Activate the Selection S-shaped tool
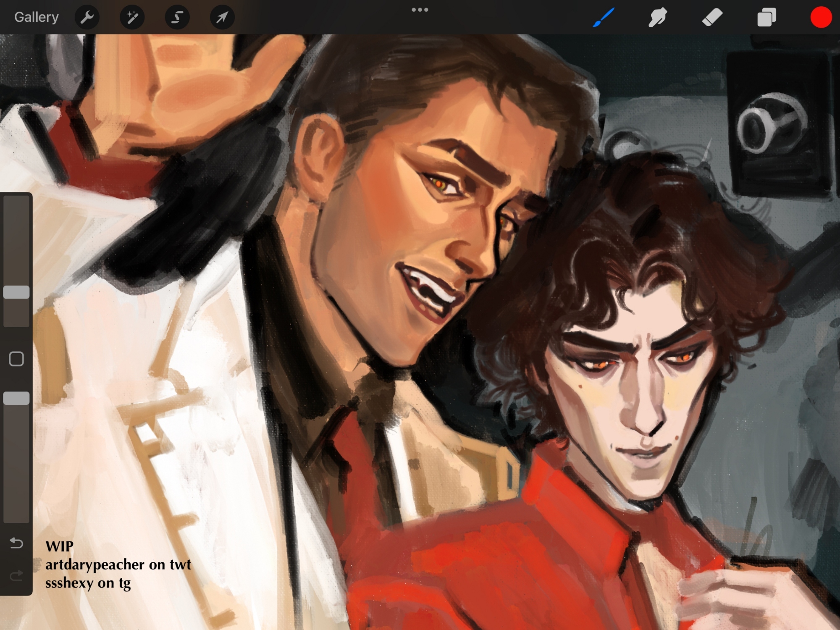Viewport: 840px width, 630px height. coord(177,18)
